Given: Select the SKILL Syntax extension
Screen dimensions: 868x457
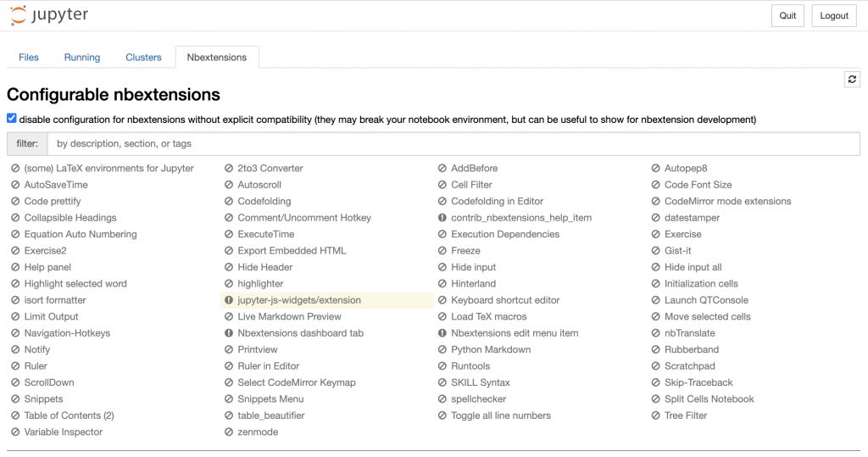Looking at the screenshot, I should [x=481, y=382].
